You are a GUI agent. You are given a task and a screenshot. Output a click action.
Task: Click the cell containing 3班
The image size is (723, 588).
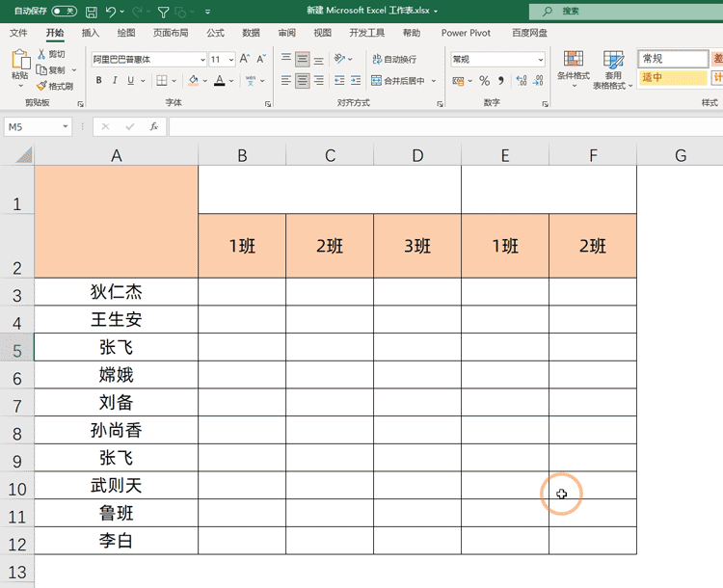tap(417, 246)
